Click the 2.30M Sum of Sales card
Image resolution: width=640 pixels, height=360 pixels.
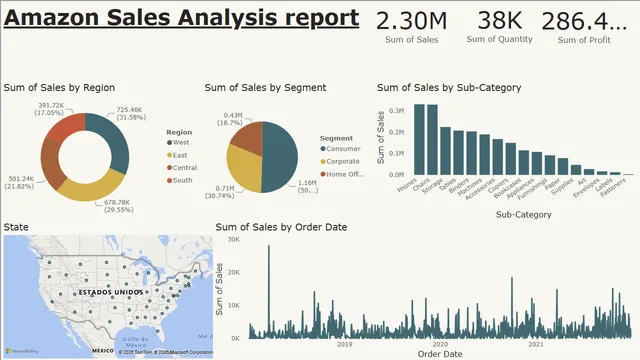[x=411, y=28]
